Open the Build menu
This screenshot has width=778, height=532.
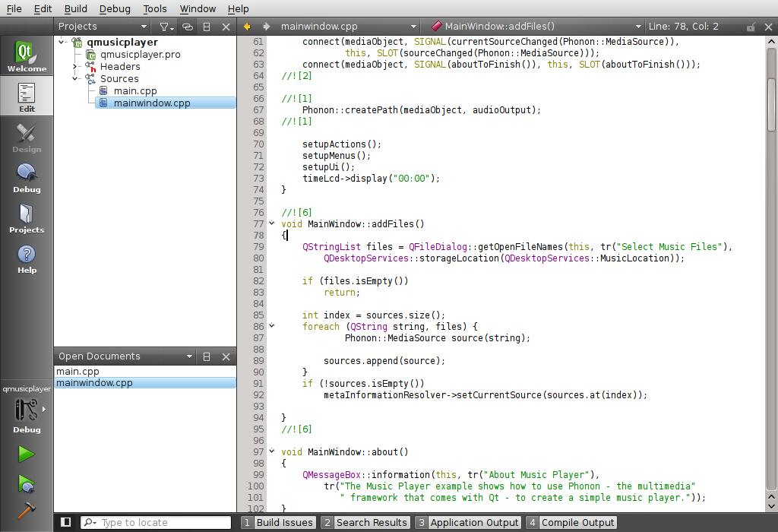75,9
